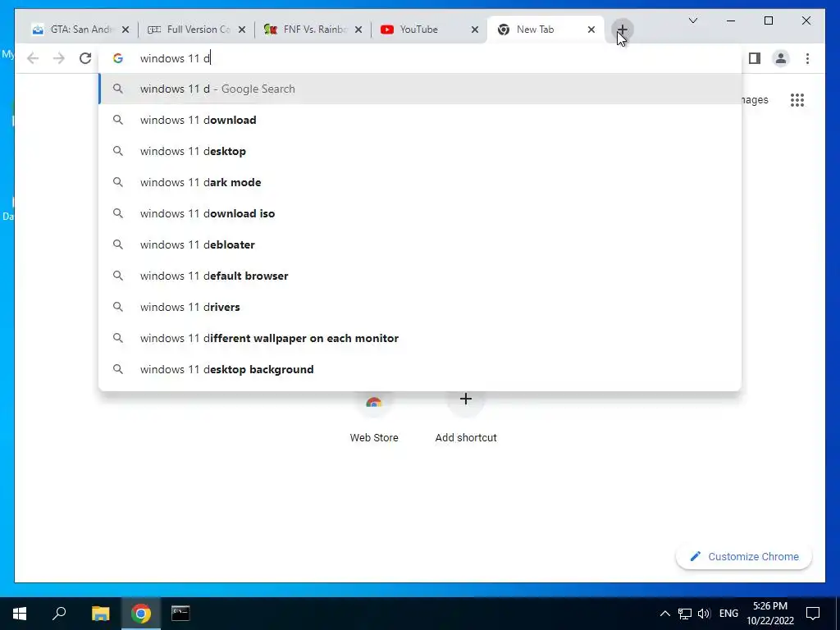The height and width of the screenshot is (630, 840).
Task: Go forward with the right arrow
Action: click(59, 58)
